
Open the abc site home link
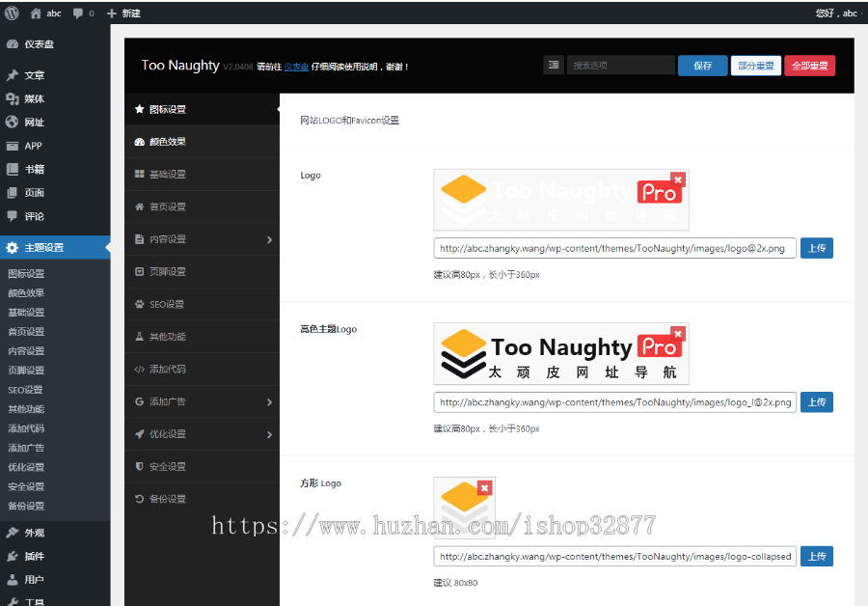(45, 14)
